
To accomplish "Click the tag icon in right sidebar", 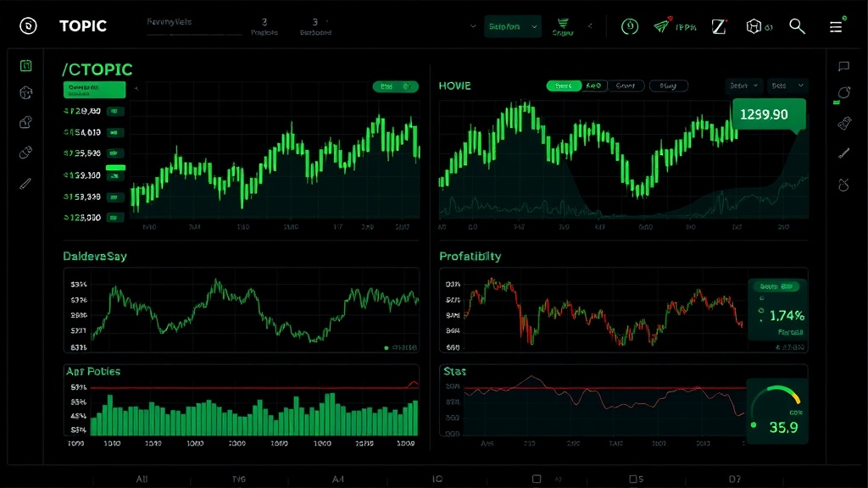I will (x=844, y=123).
